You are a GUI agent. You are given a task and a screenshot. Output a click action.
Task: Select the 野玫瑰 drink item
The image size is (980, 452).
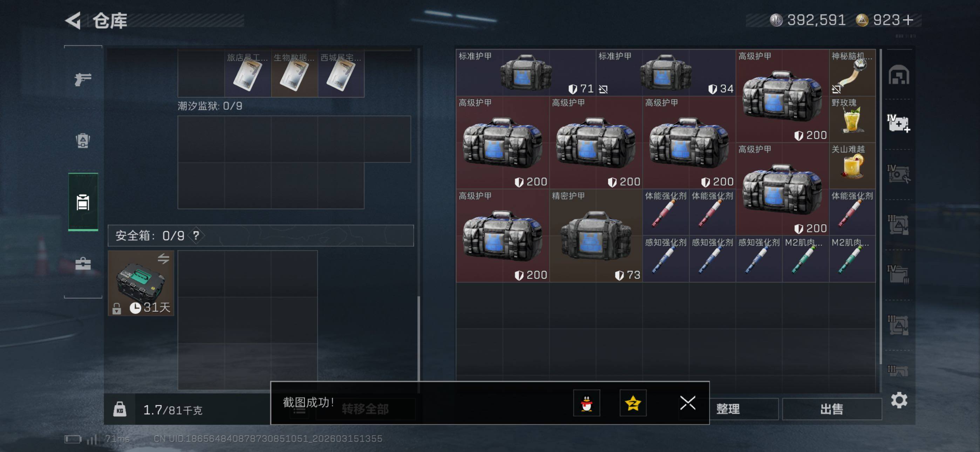852,119
